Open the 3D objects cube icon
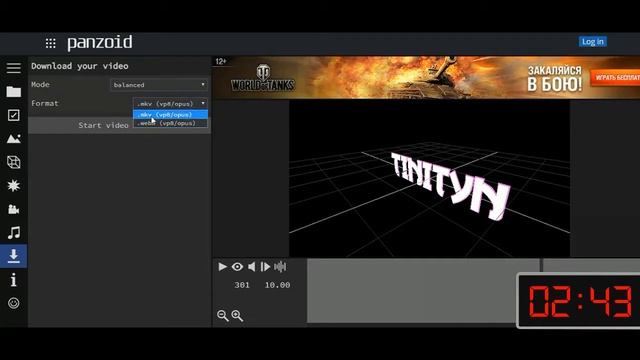Viewport: 640px width, 360px height. pyautogui.click(x=13, y=162)
